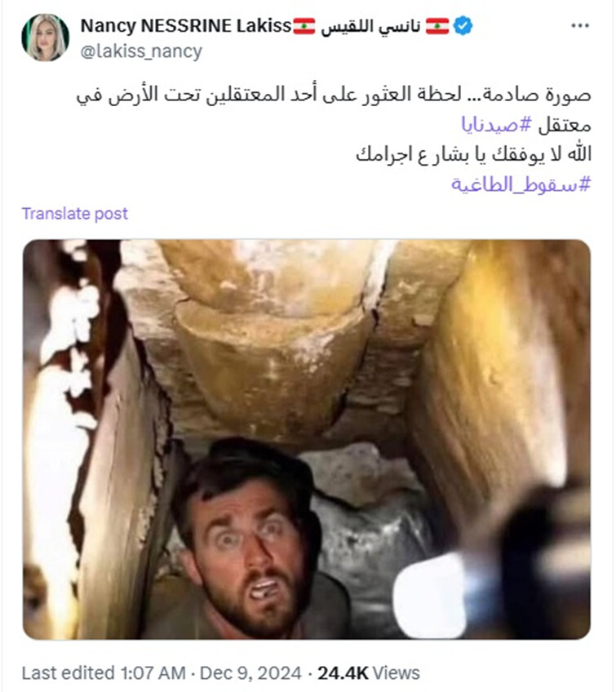
Task: Open the #سقوط_الطاغية hashtag
Action: (521, 184)
